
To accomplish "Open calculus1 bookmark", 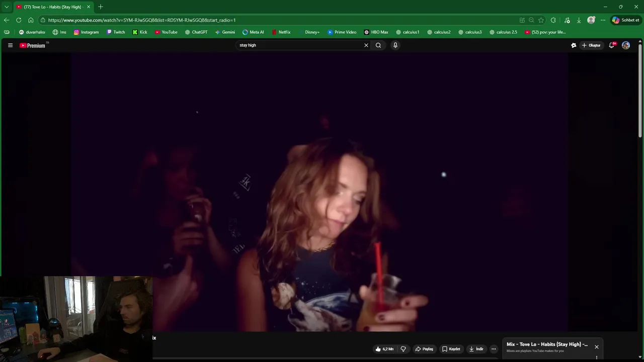I will click(408, 32).
